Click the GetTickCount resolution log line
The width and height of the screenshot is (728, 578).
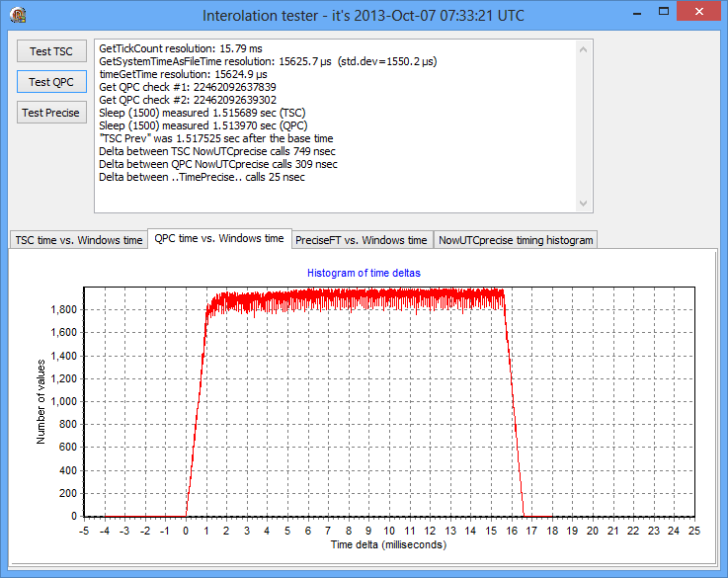pyautogui.click(x=181, y=48)
